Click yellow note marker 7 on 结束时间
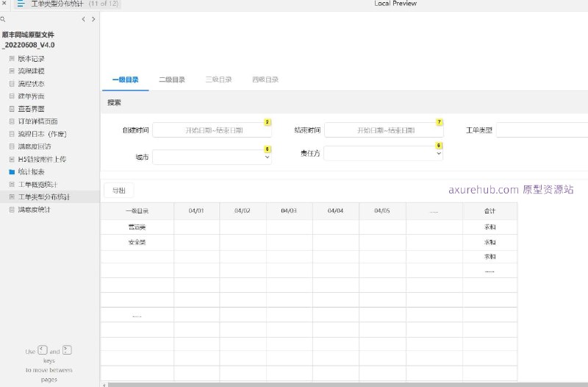The width and height of the screenshot is (588, 387). coord(439,122)
